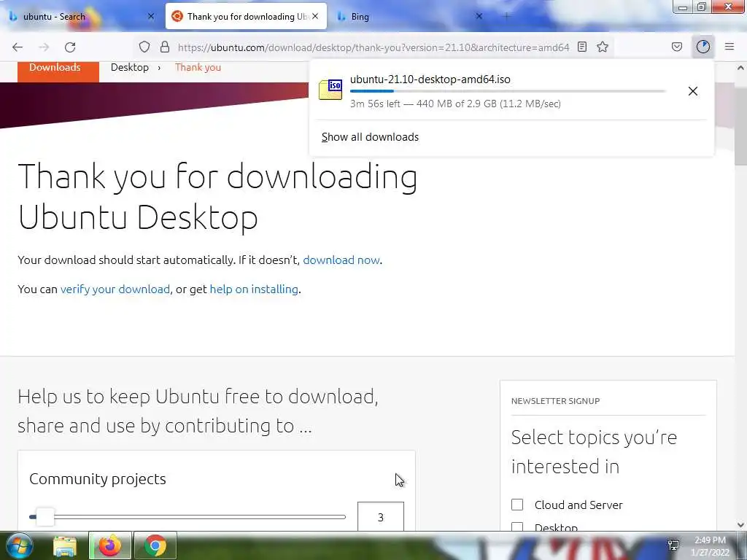Open the Pocket save icon

[676, 47]
